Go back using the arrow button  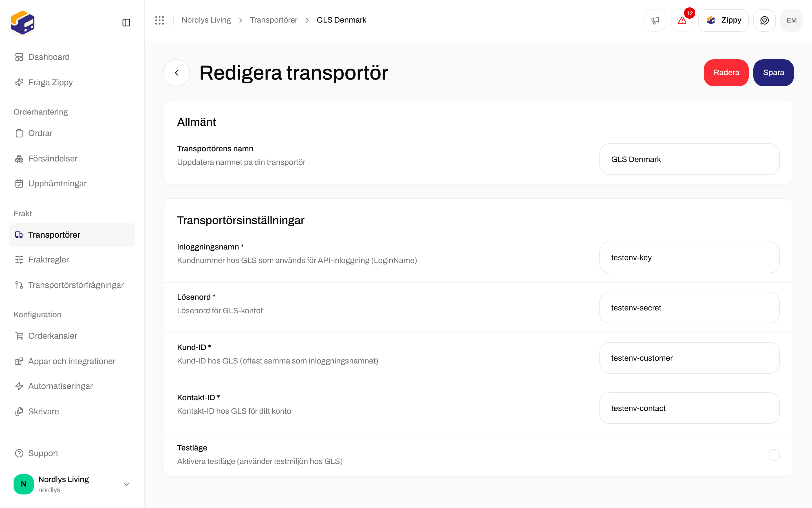pos(176,73)
